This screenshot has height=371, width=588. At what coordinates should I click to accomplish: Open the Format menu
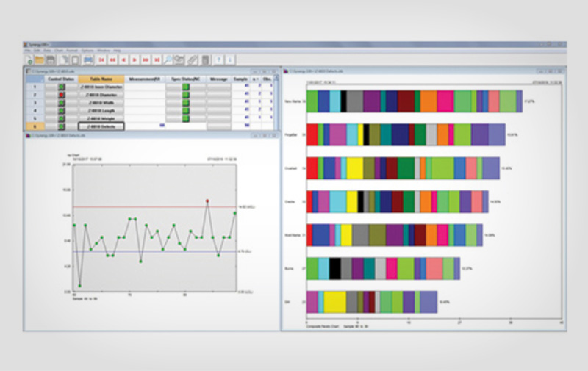tap(71, 51)
